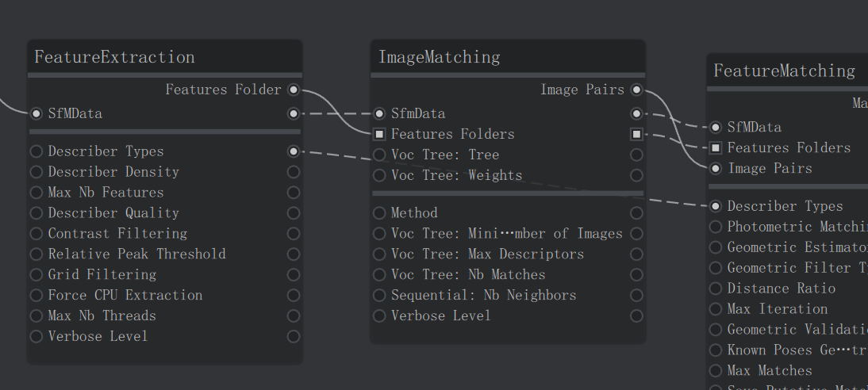Click the Voc Tree: Weights output pin
This screenshot has height=390, width=868.
[x=636, y=175]
